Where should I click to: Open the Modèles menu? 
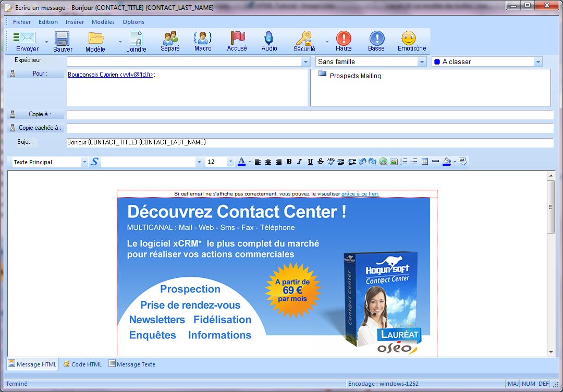click(103, 22)
